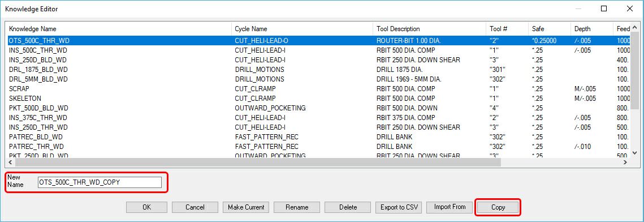Click the vertical scrollbar down arrow
The image size is (644, 222).
pos(635,153)
